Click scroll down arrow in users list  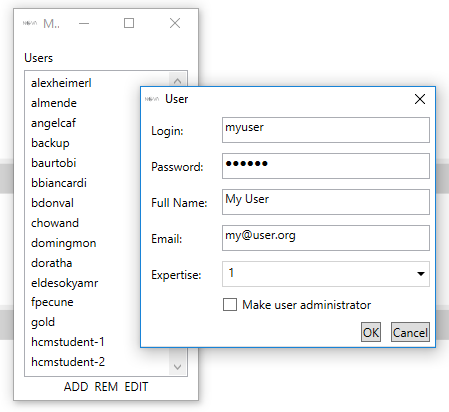177,367
